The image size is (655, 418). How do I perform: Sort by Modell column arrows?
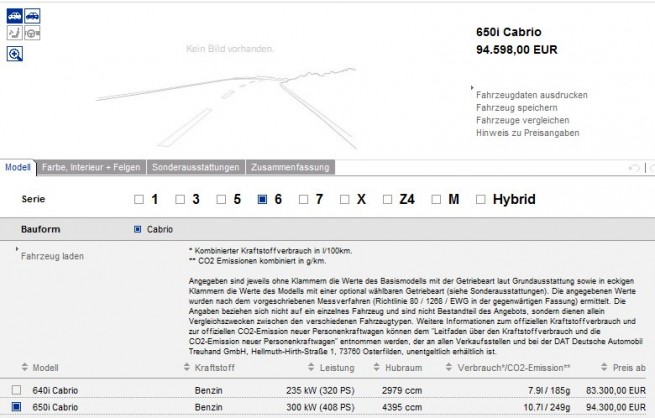click(25, 367)
